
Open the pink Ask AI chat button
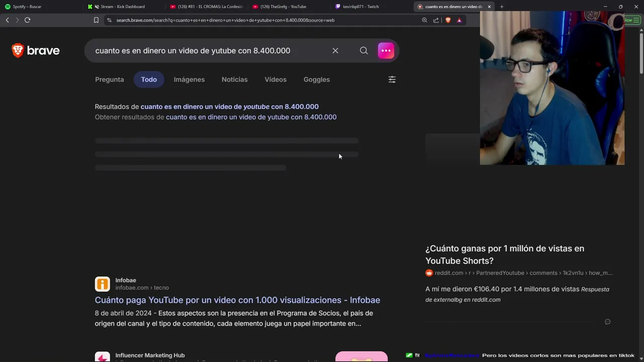386,50
